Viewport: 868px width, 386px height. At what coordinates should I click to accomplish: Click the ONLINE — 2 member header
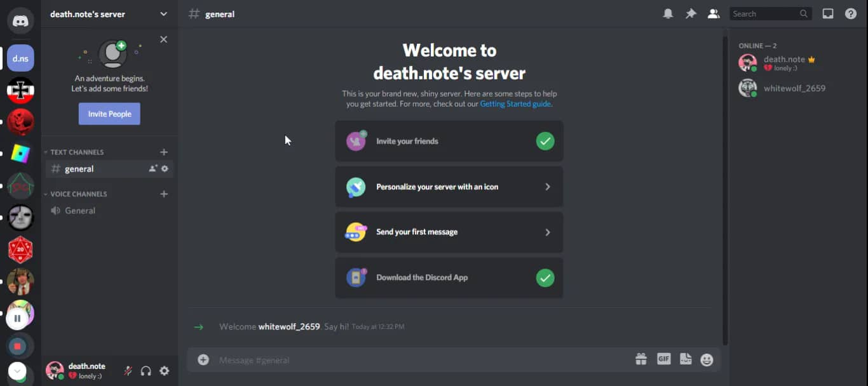coord(757,46)
